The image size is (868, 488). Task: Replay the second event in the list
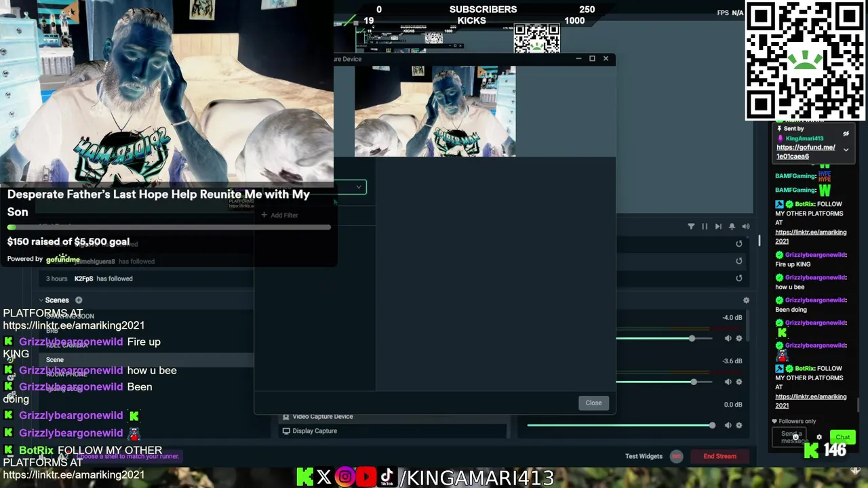click(x=739, y=261)
